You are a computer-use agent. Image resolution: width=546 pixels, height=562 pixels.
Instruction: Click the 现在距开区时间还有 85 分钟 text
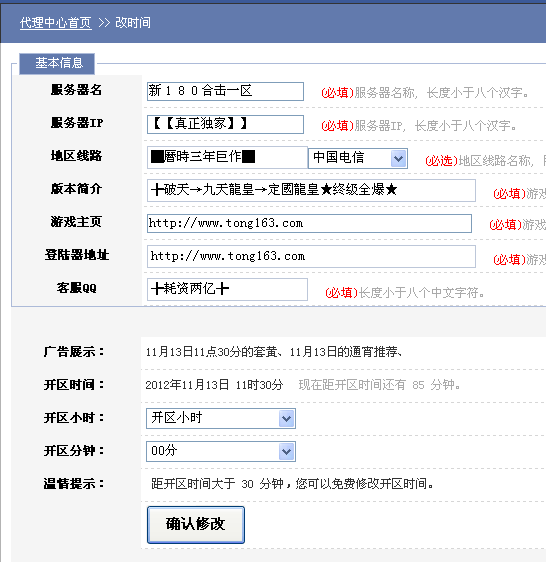pyautogui.click(x=379, y=385)
